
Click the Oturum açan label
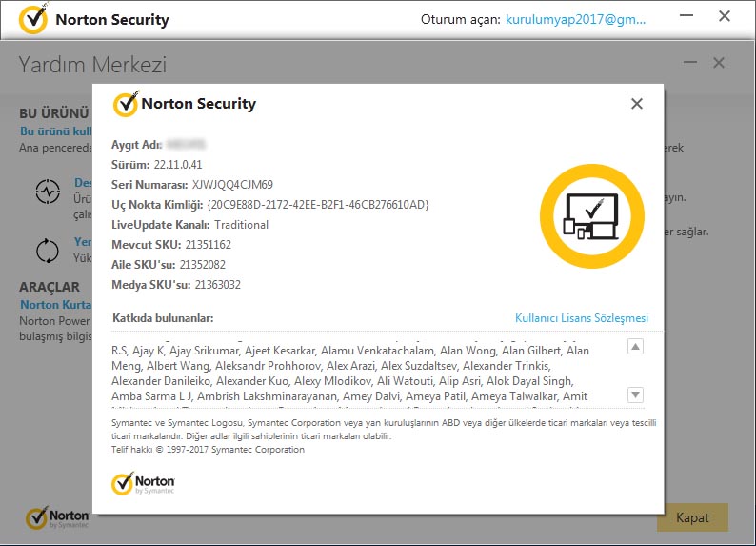pyautogui.click(x=461, y=19)
